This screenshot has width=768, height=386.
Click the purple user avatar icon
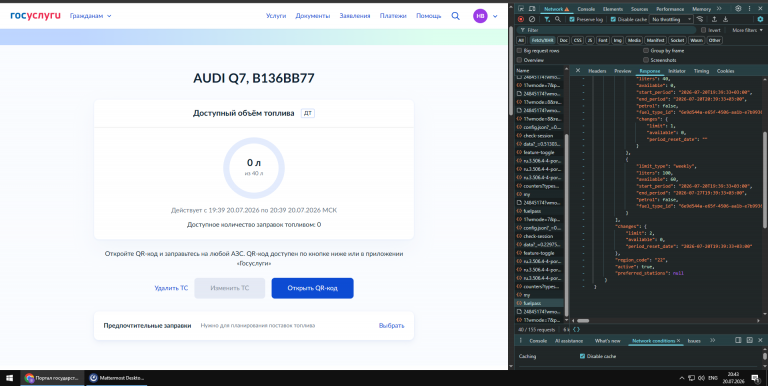coord(480,16)
